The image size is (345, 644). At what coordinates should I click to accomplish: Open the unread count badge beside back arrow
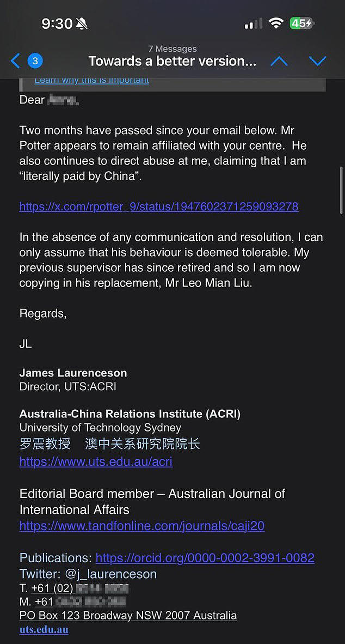coord(34,61)
